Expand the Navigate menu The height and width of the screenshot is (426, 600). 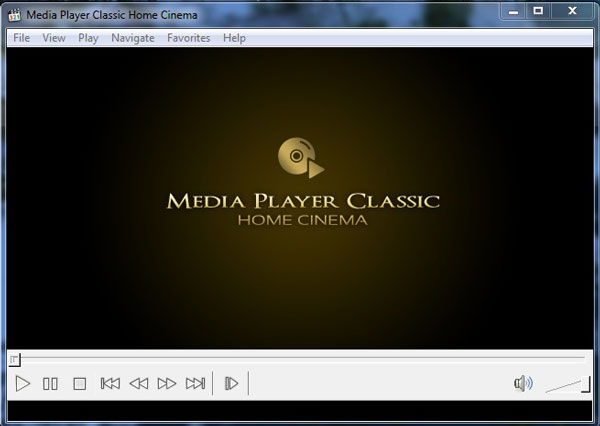click(x=133, y=38)
